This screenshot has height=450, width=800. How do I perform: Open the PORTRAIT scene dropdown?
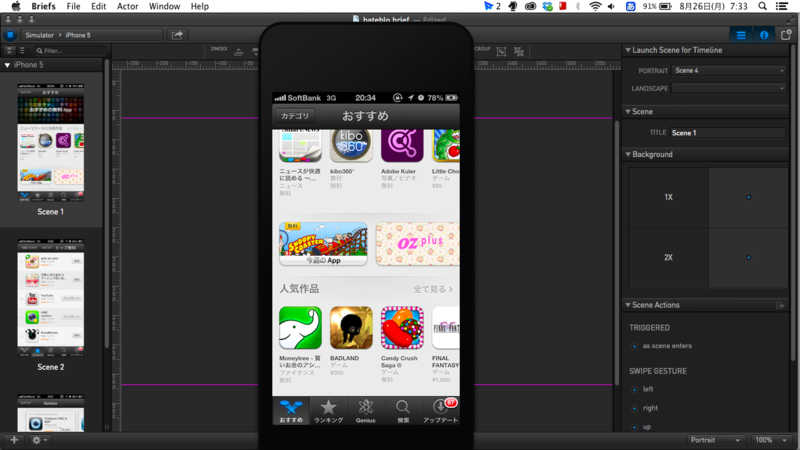coord(729,70)
